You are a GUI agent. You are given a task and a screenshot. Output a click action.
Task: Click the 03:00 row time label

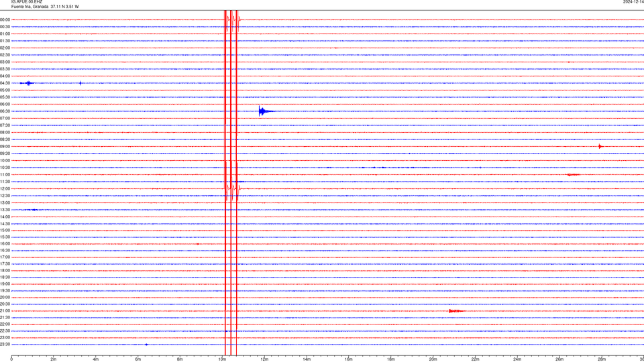(5, 62)
